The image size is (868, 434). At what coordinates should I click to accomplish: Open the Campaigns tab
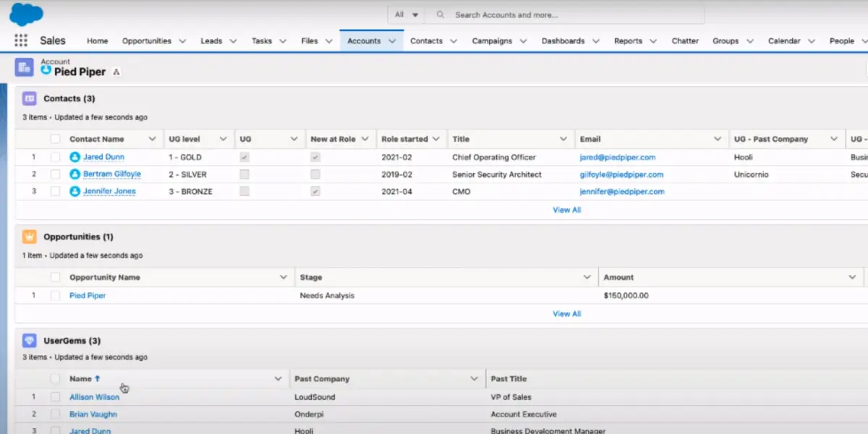tap(492, 41)
